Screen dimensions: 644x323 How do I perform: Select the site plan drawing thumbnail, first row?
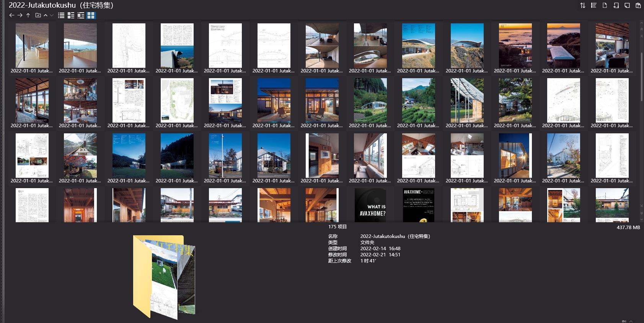pos(129,46)
